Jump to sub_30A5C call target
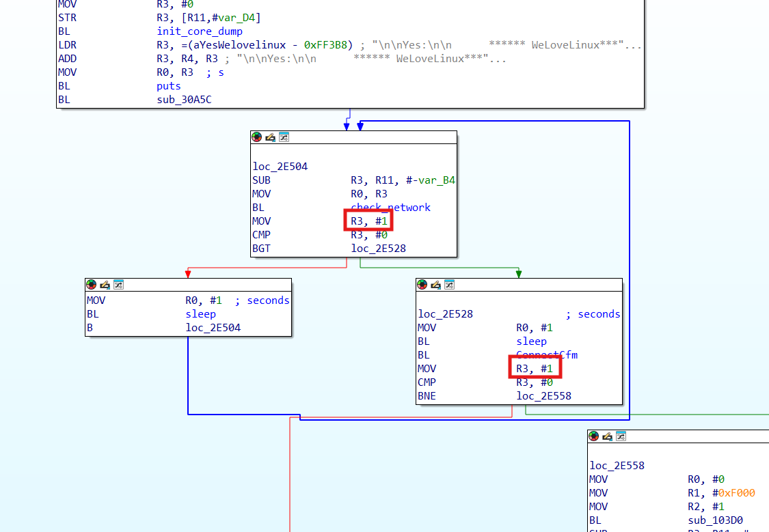Screen dimensions: 769x532 pos(184,100)
